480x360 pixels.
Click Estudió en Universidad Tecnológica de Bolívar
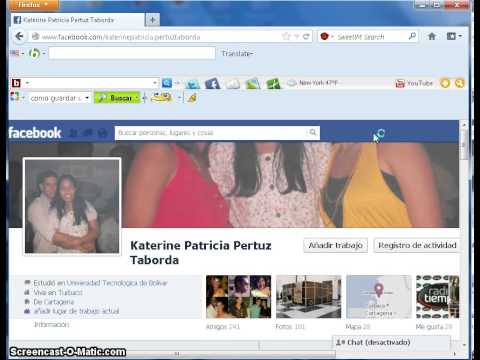point(100,283)
